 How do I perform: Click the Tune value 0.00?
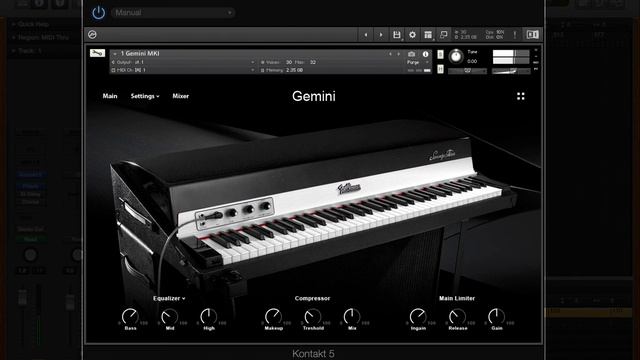click(x=472, y=61)
